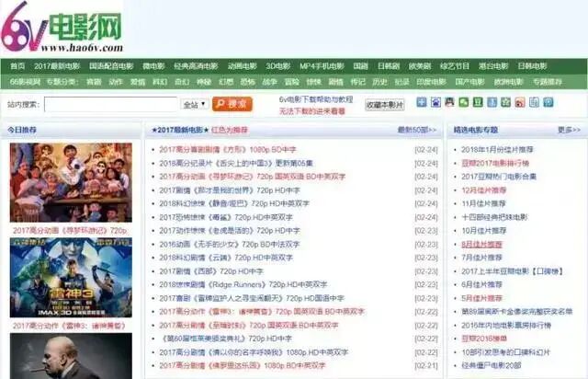588x379 pixels.
Task: Click the 收藏本影片 button
Action: (x=385, y=105)
